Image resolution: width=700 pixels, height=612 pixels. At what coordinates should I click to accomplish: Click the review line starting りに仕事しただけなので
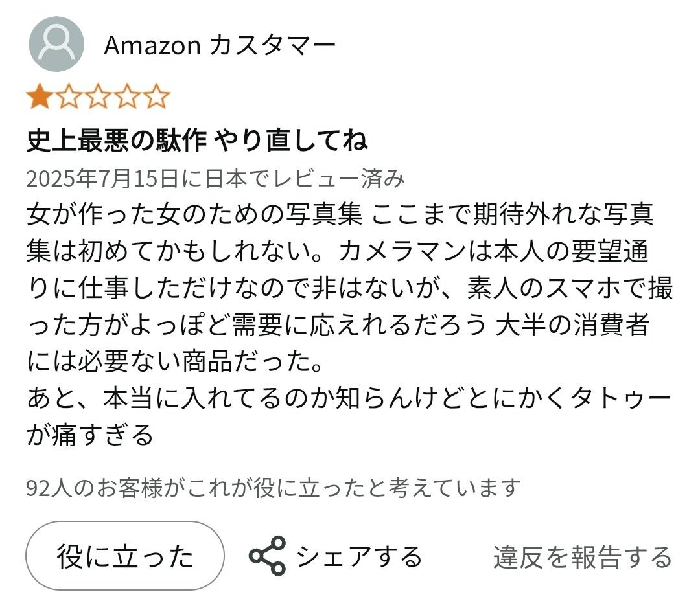coord(349,288)
